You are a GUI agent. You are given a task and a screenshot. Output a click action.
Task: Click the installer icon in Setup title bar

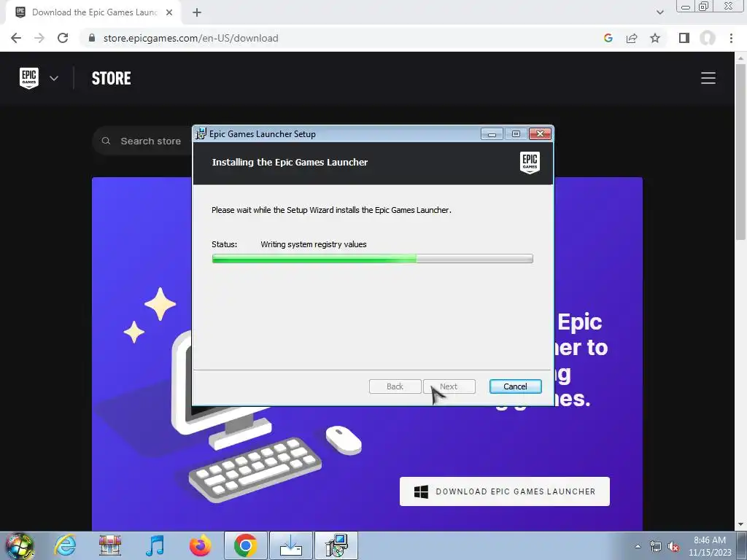[201, 134]
